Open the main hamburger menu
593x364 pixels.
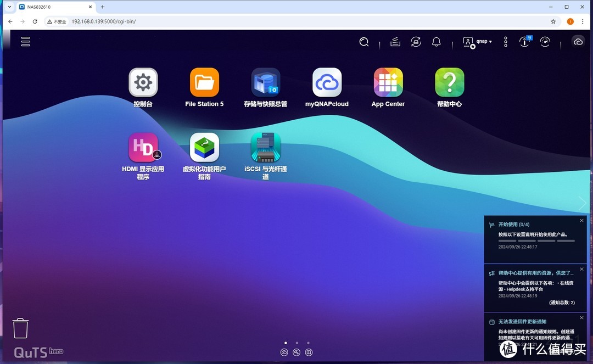26,42
